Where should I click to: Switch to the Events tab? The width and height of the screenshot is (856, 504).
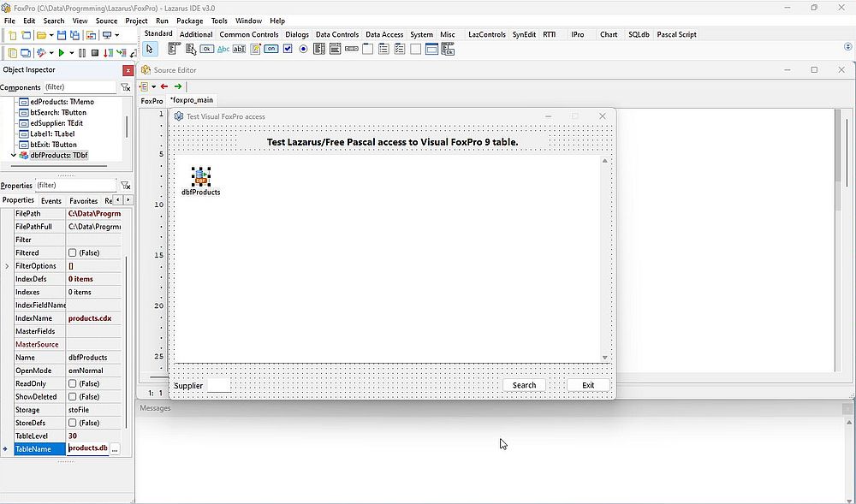coord(51,201)
